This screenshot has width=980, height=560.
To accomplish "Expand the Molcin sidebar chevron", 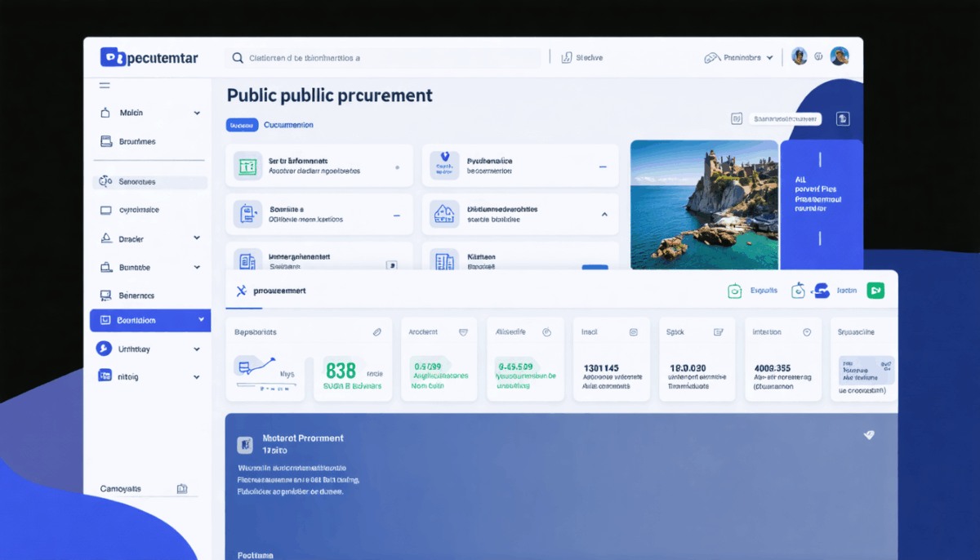I will coord(197,113).
